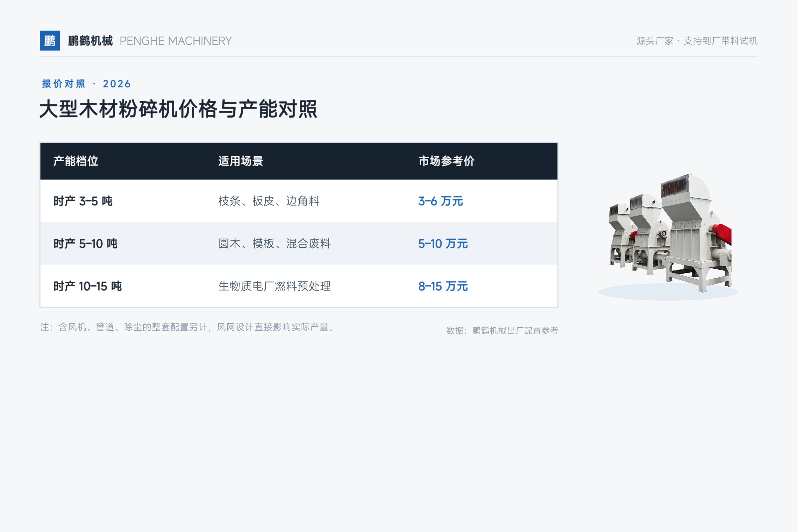798x532 pixels.
Task: Click the 市场参考价 column header
Action: point(446,161)
